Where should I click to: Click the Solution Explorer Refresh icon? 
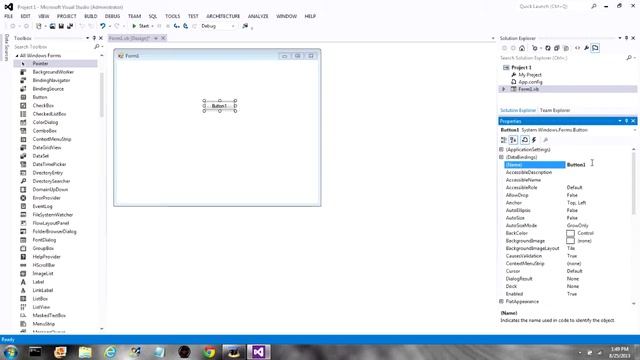coord(548,48)
